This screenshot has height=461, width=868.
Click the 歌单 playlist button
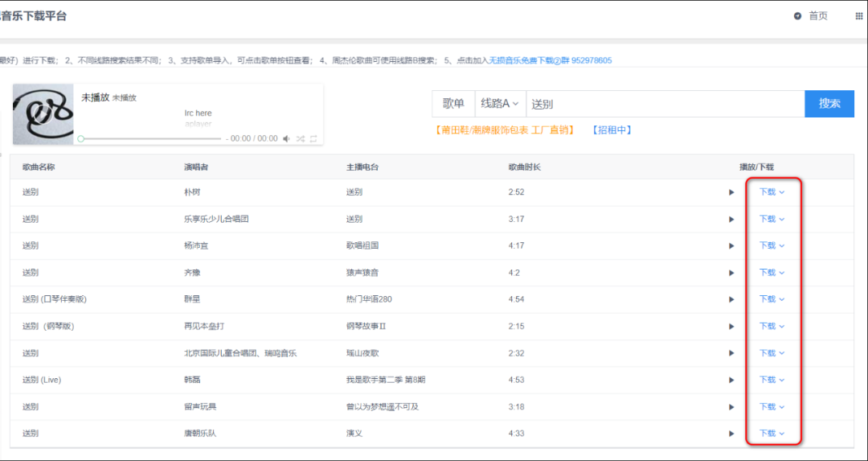[x=453, y=104]
